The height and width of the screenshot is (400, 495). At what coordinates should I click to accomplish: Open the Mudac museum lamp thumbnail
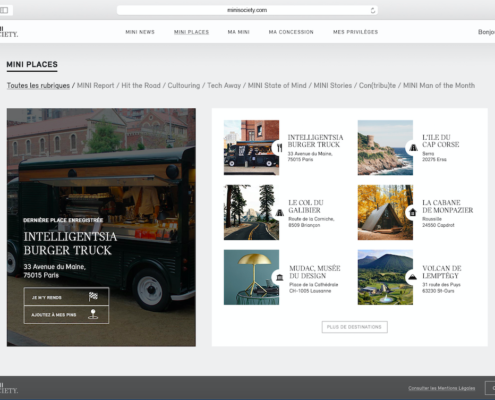[251, 277]
